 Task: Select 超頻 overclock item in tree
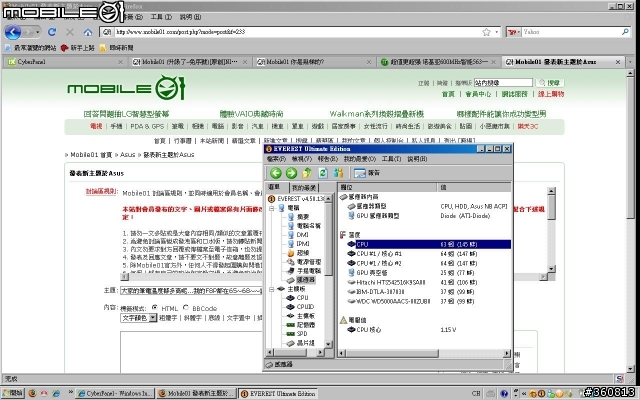298,253
